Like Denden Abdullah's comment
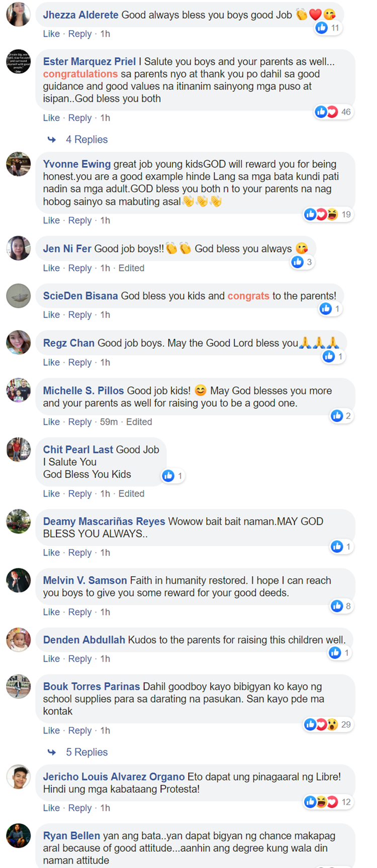377x868 pixels. click(x=51, y=659)
